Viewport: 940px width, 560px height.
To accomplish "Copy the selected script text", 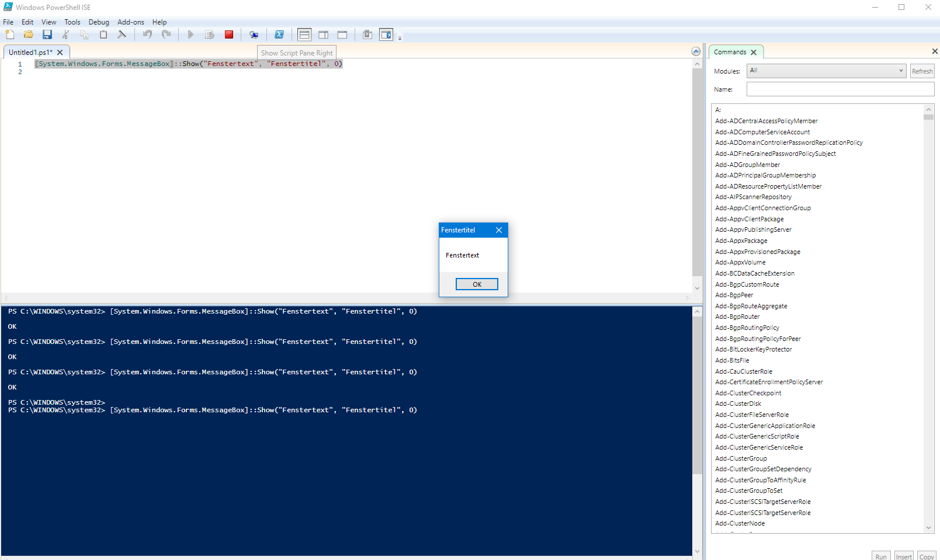I will [85, 34].
